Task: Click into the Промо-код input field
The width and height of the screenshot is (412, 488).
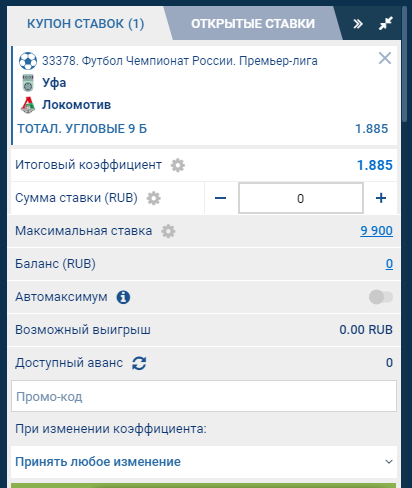Action: 204,396
